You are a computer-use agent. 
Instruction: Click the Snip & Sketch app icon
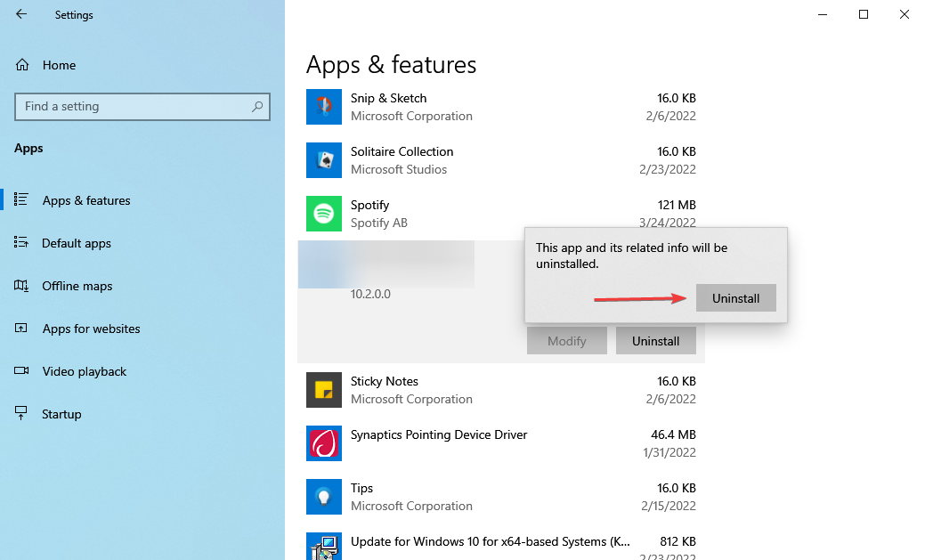click(323, 107)
